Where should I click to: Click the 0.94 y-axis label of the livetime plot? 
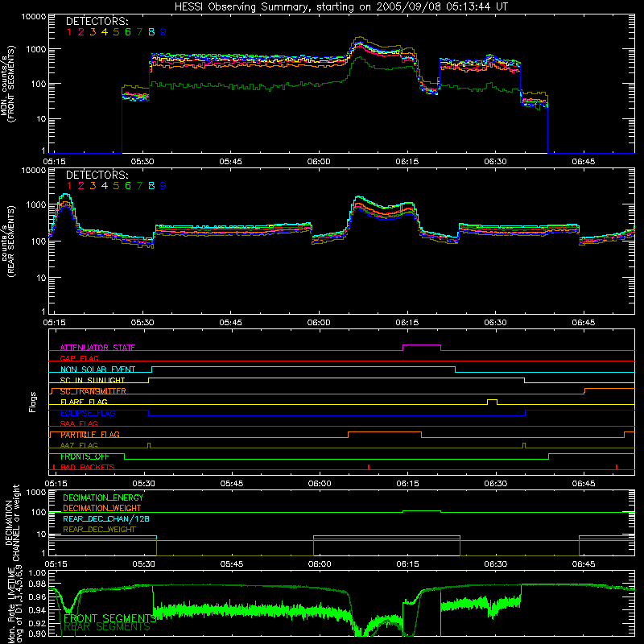[38, 609]
